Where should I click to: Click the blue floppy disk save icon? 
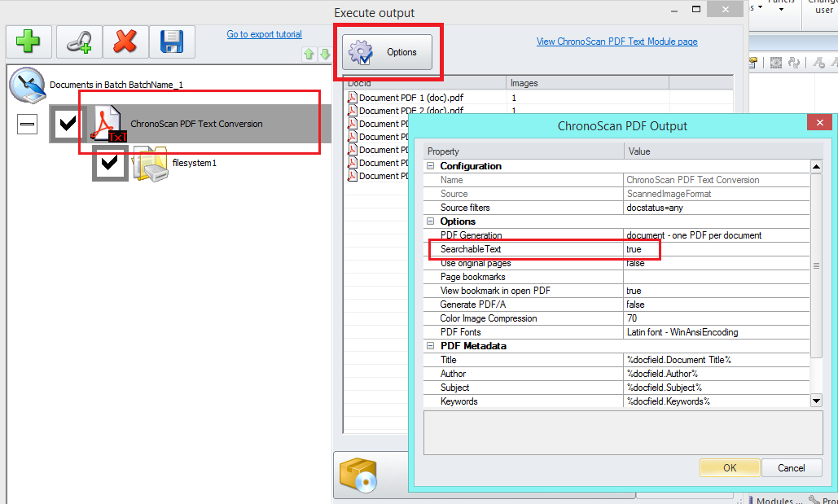point(172,42)
